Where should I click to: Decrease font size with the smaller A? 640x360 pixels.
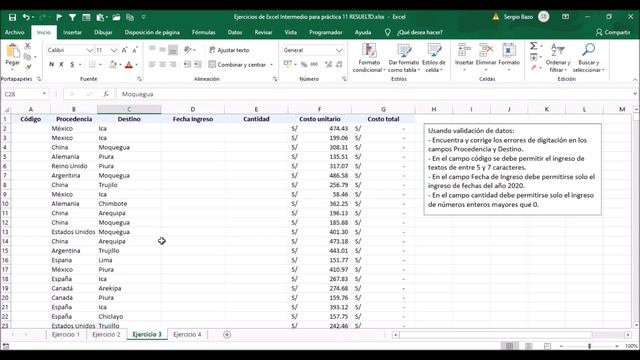click(135, 50)
